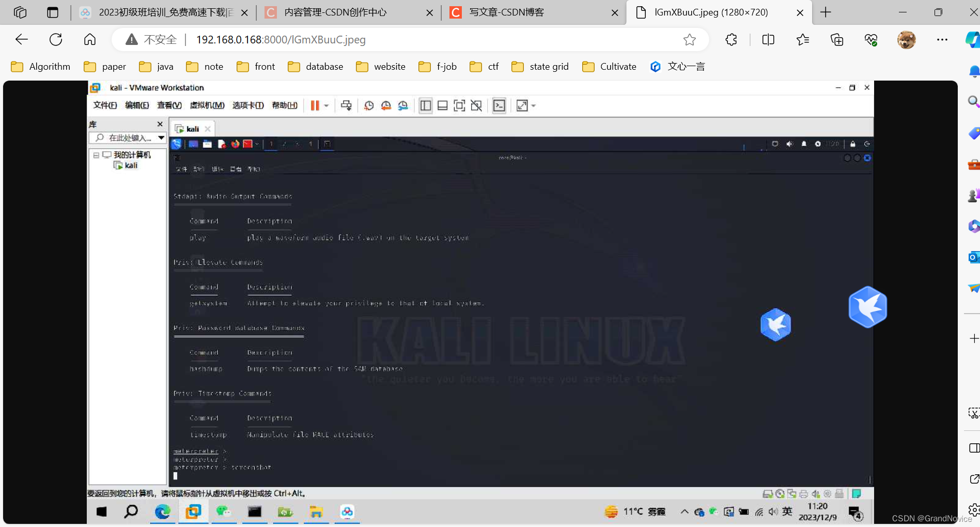Go back to the previous page
Screen dimensions: 980x527
(x=22, y=39)
